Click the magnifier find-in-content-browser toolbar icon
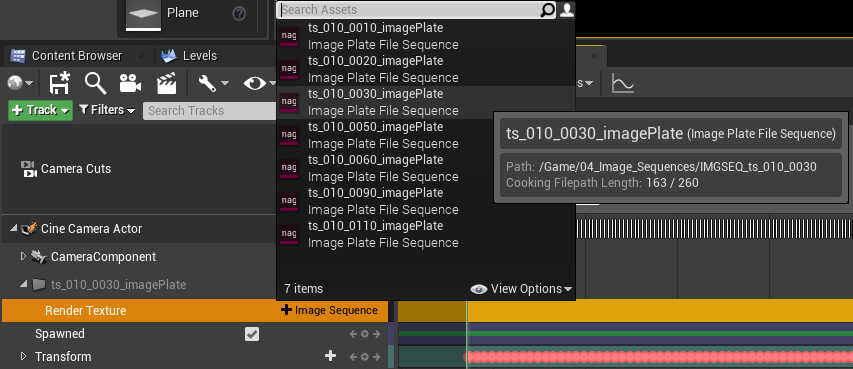The height and width of the screenshot is (369, 853). click(95, 83)
